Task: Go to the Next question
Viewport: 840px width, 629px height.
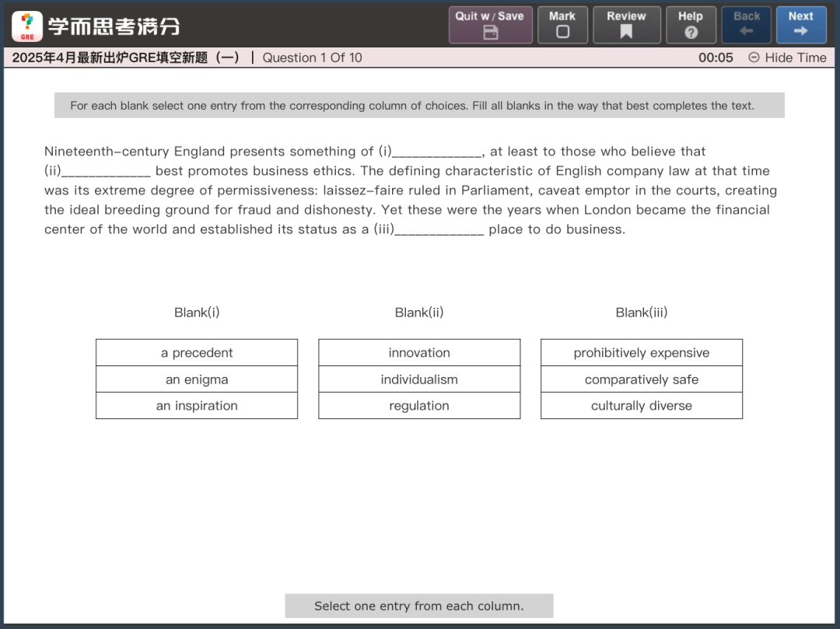Action: (801, 25)
